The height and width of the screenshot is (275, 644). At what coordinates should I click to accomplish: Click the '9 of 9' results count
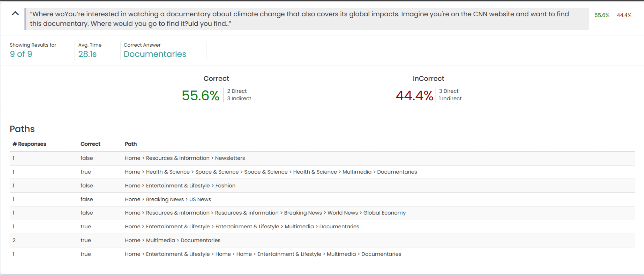point(21,54)
